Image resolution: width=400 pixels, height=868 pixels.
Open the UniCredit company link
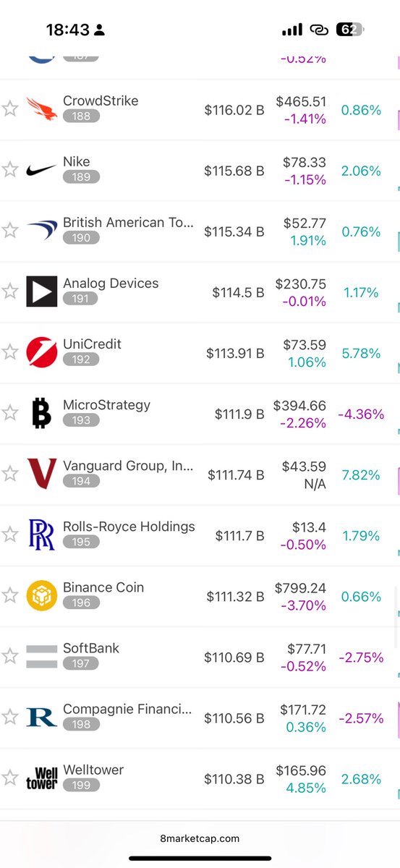pyautogui.click(x=92, y=344)
